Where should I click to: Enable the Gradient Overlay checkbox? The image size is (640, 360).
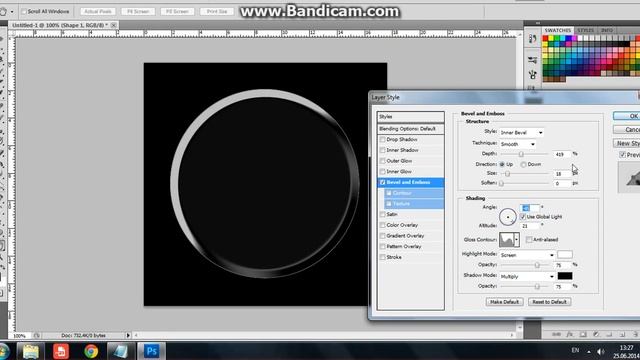coord(382,236)
